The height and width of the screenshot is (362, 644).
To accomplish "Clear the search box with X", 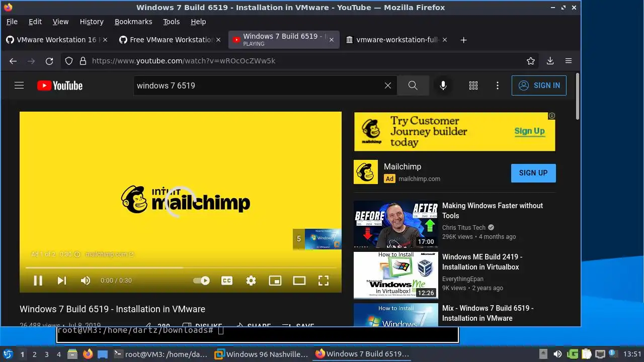I will [388, 85].
